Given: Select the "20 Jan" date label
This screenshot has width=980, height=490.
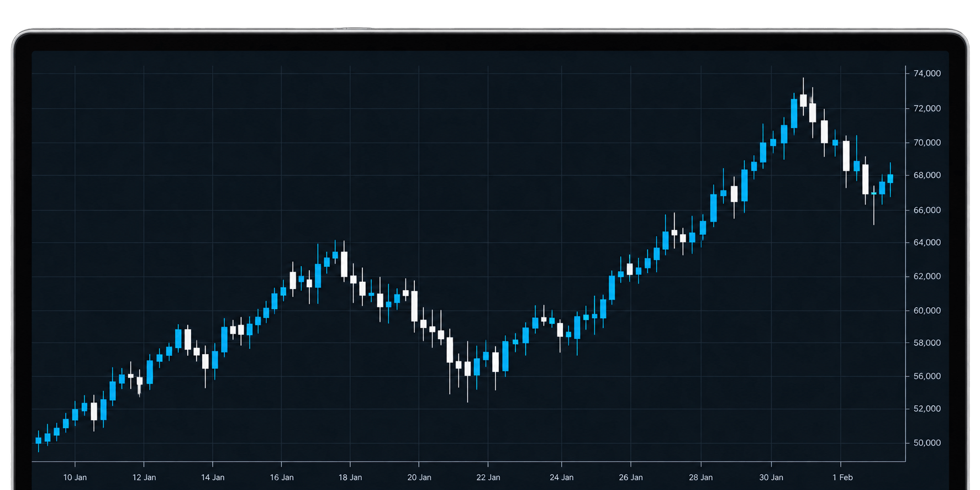Looking at the screenshot, I should click(x=419, y=477).
